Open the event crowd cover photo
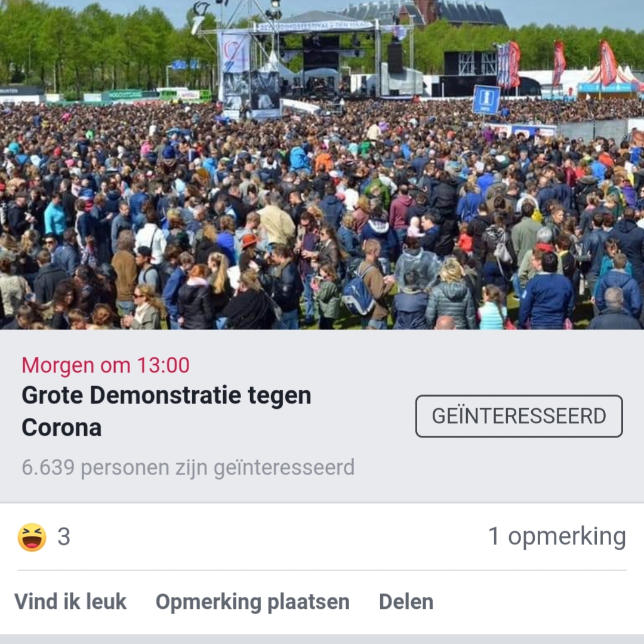 pyautogui.click(x=322, y=164)
